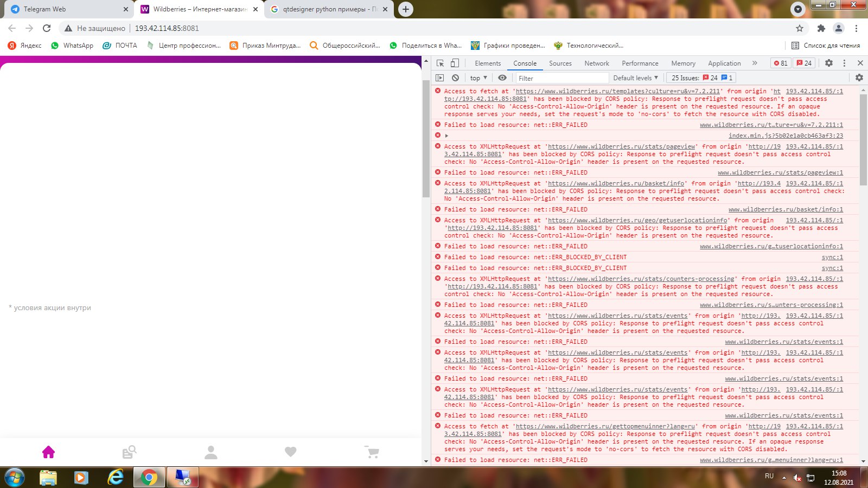The width and height of the screenshot is (868, 488).
Task: Open the Performance tab
Action: click(640, 63)
